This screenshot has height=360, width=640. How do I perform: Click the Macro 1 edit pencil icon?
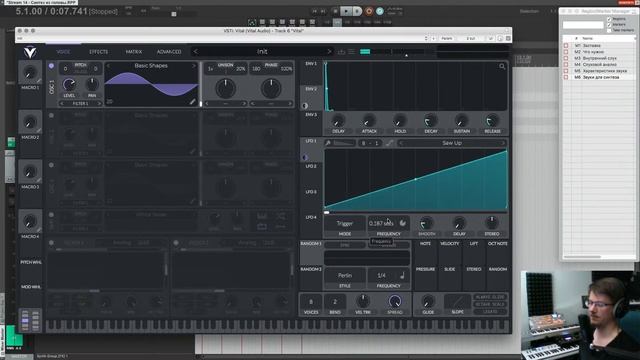point(39,81)
